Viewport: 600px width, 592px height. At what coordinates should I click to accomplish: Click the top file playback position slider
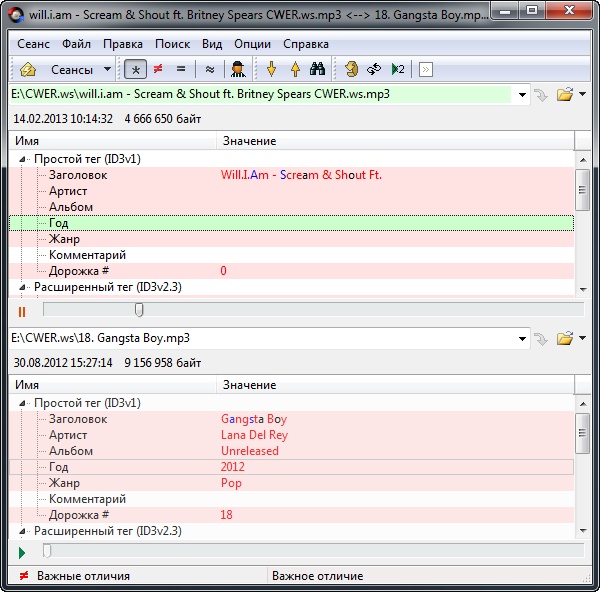pyautogui.click(x=139, y=311)
